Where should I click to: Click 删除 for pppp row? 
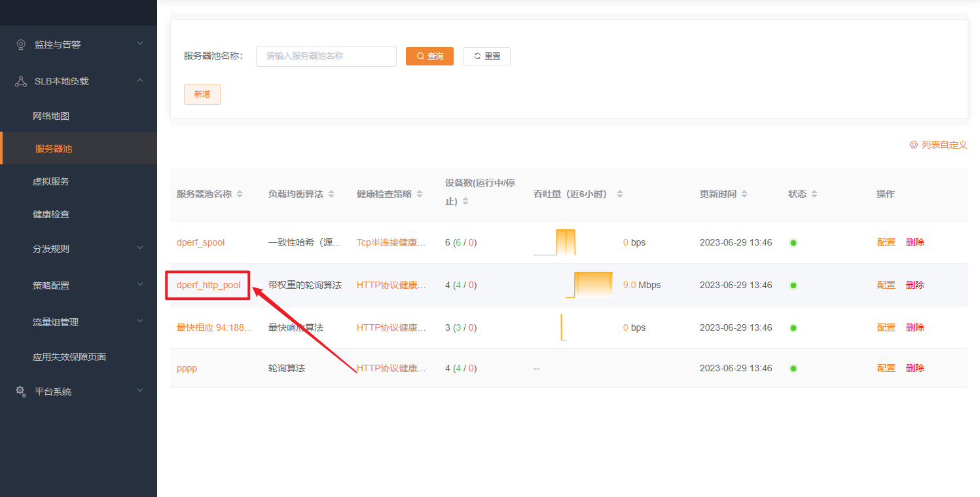(915, 368)
